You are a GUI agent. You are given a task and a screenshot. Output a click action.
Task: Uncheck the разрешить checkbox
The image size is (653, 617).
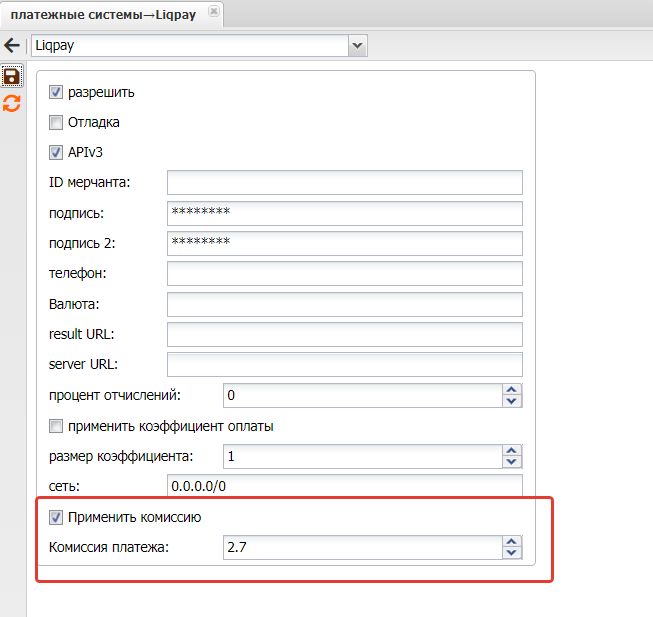click(x=56, y=92)
